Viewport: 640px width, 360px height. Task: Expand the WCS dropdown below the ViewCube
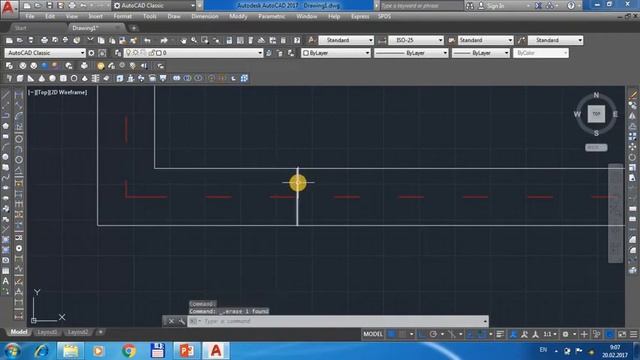click(596, 147)
